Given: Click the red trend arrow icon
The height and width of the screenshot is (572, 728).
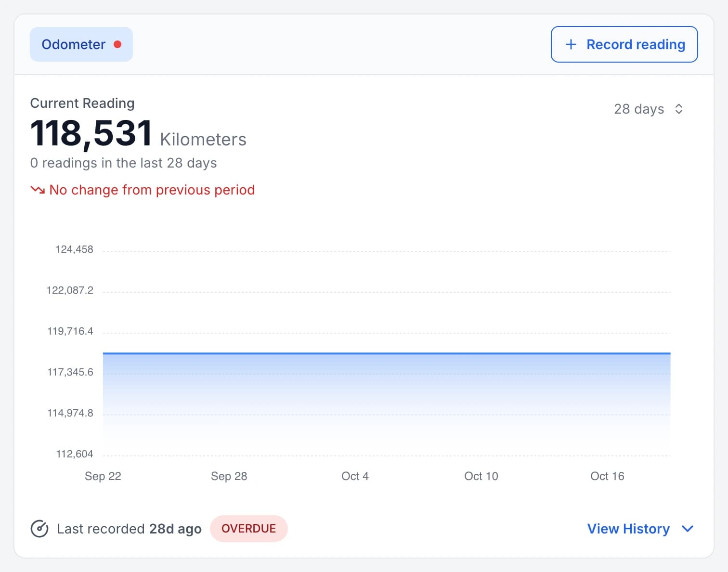Looking at the screenshot, I should pyautogui.click(x=38, y=190).
